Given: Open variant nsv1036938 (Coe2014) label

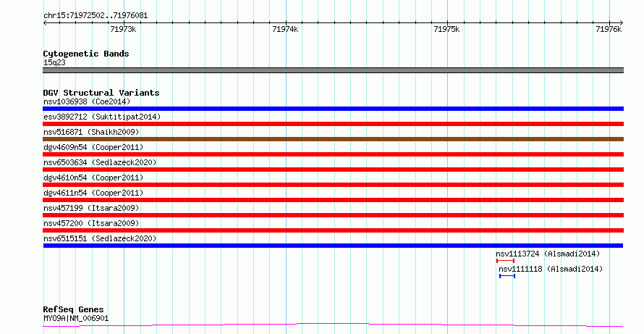Looking at the screenshot, I should coord(87,101).
